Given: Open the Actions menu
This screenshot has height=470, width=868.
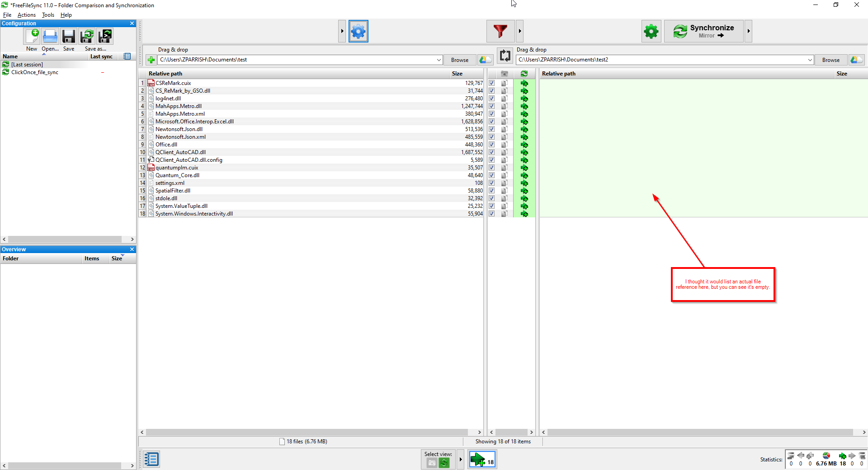Looking at the screenshot, I should click(x=27, y=15).
